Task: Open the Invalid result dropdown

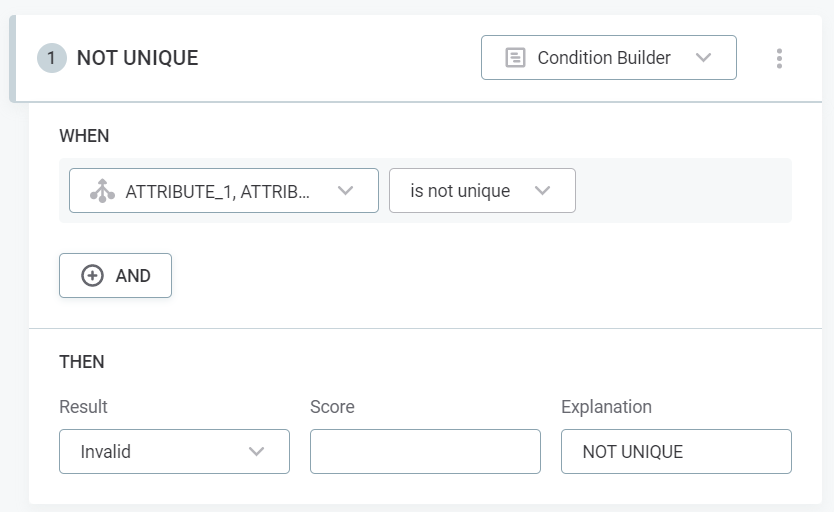Action: 174,452
